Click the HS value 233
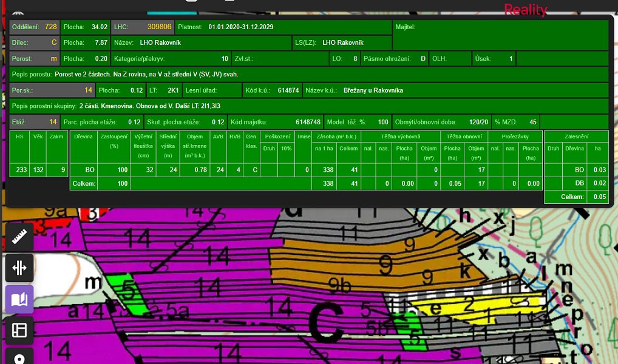This screenshot has width=618, height=364. pyautogui.click(x=21, y=170)
